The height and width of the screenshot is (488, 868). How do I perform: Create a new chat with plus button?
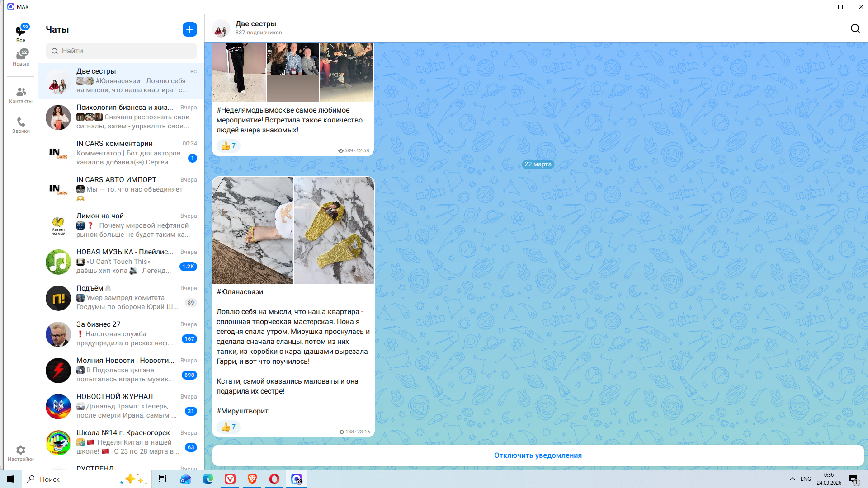pyautogui.click(x=190, y=29)
